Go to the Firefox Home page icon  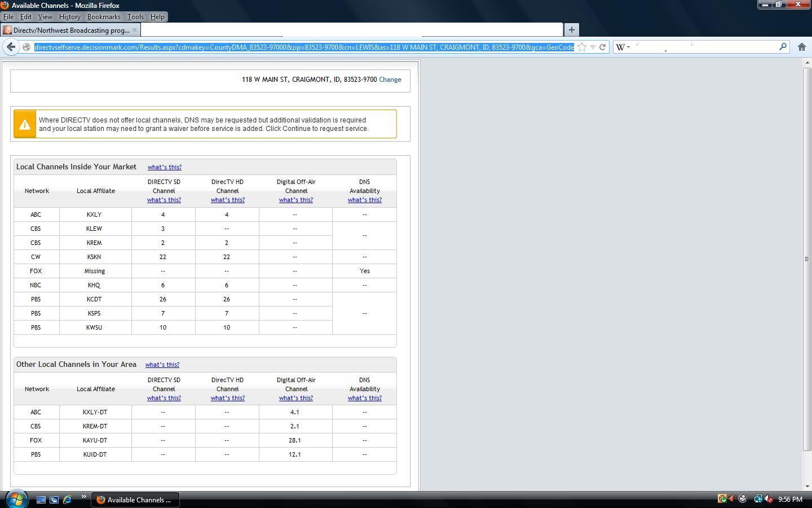pyautogui.click(x=801, y=47)
